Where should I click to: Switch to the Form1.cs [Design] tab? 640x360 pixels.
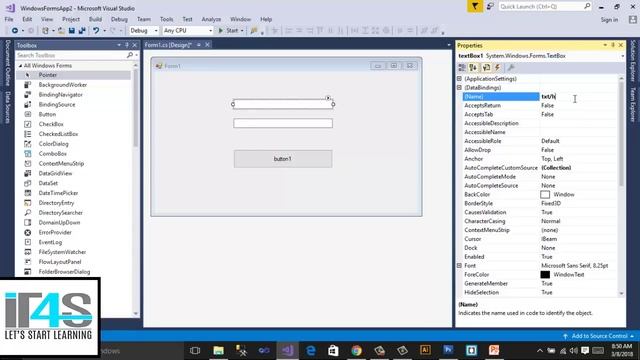click(168, 45)
